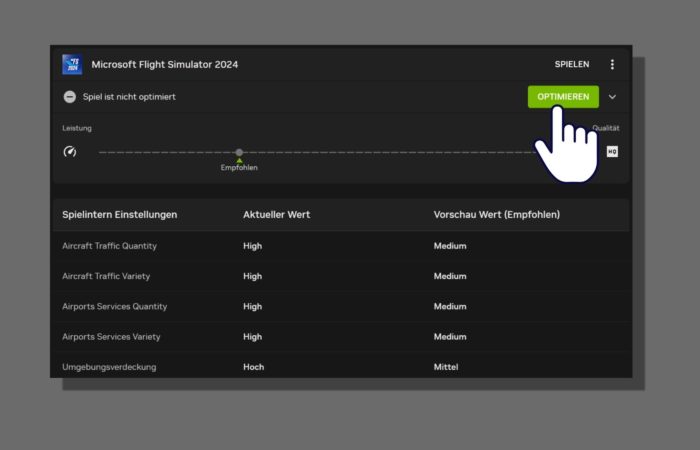Click High value for Airports Services Variety
The image size is (700, 450).
click(253, 337)
